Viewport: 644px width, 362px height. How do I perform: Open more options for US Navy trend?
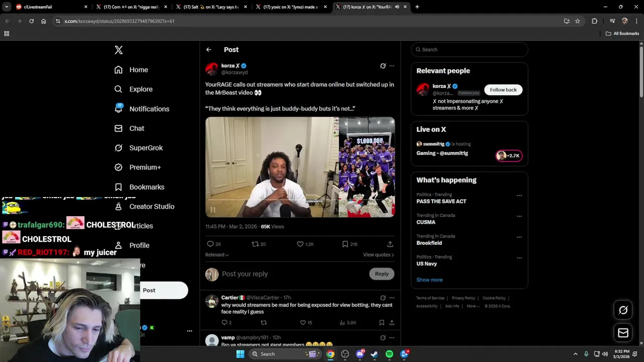coord(519,258)
